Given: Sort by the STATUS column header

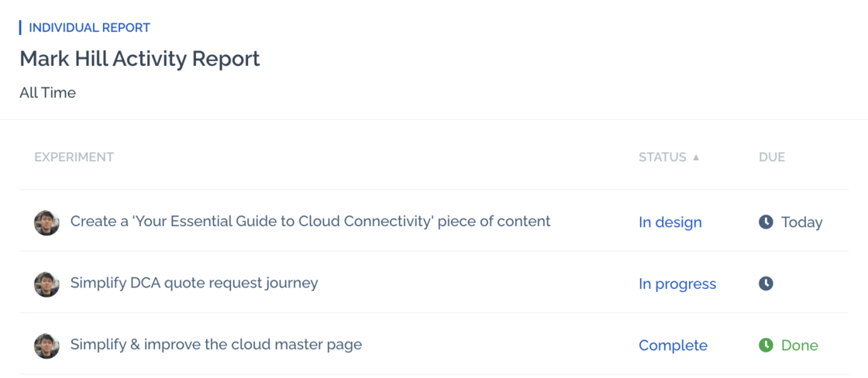Looking at the screenshot, I should click(663, 157).
